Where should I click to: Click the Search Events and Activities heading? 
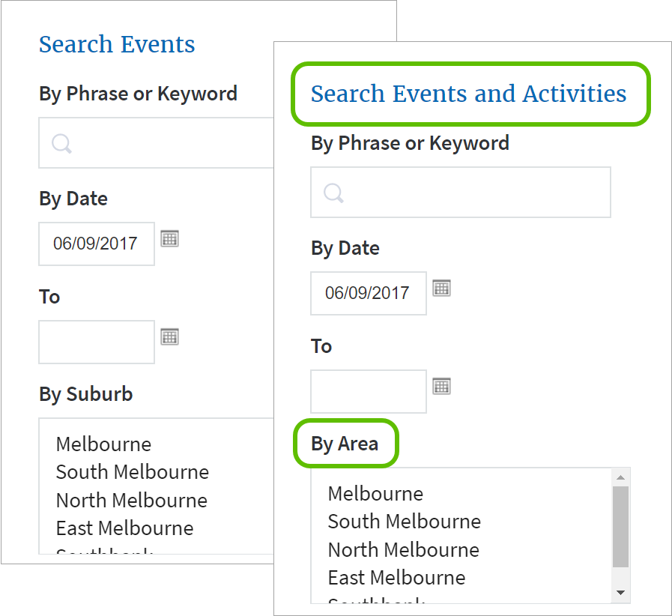468,94
